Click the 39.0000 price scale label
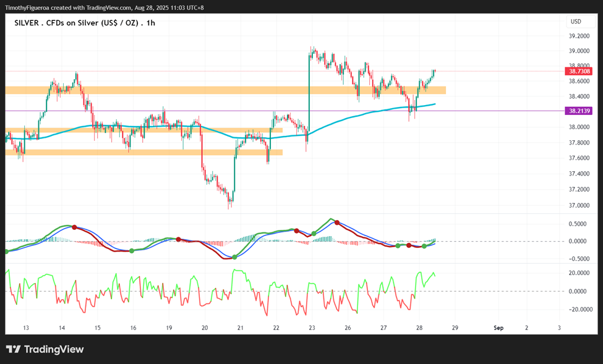This screenshot has width=603, height=364. click(579, 51)
